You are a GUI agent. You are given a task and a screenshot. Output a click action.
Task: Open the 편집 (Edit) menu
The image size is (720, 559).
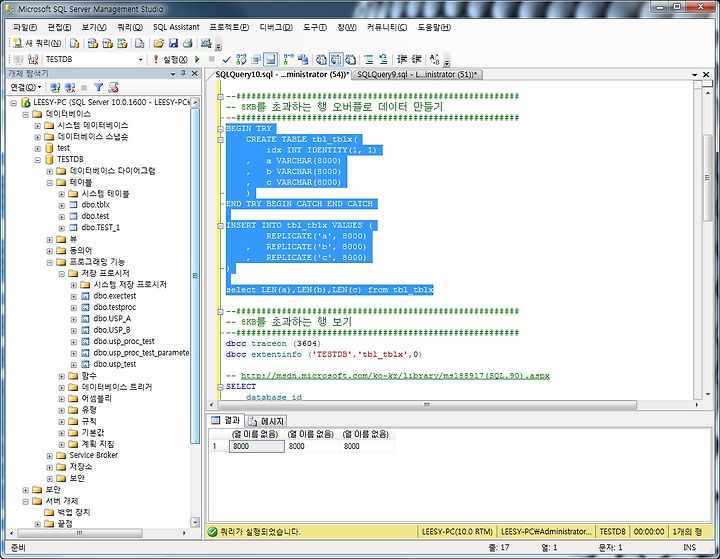(60, 27)
